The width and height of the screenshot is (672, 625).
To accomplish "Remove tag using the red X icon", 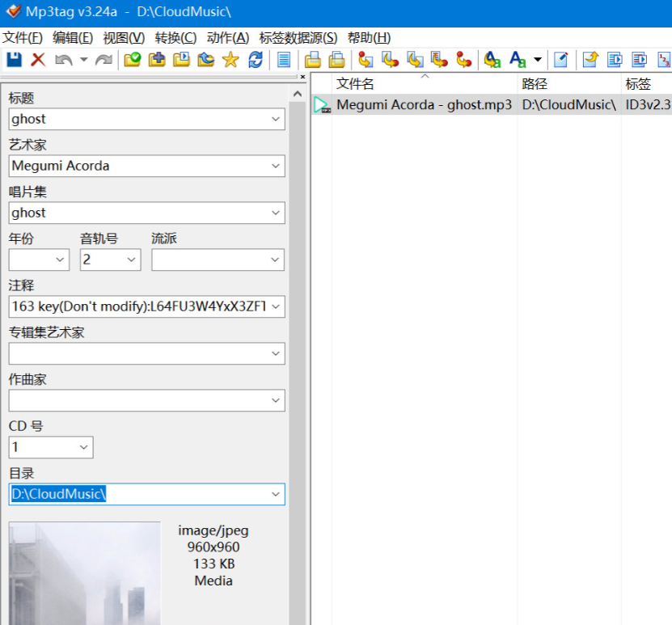I will coord(38,60).
